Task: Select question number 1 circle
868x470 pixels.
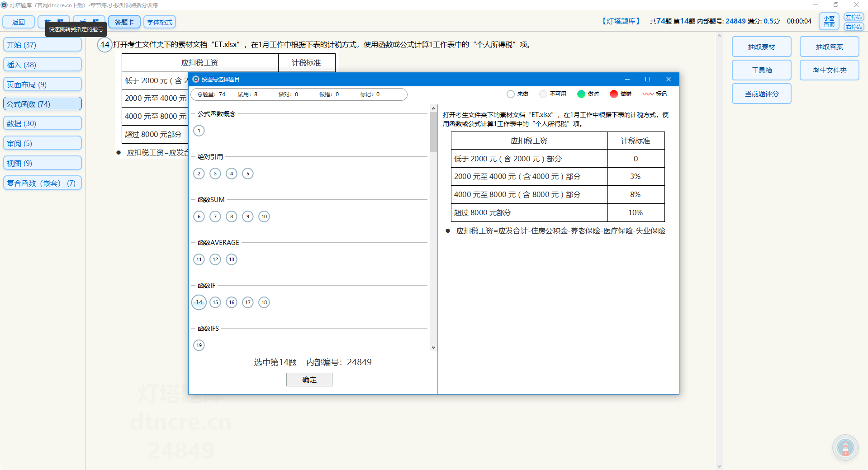Action: click(199, 131)
